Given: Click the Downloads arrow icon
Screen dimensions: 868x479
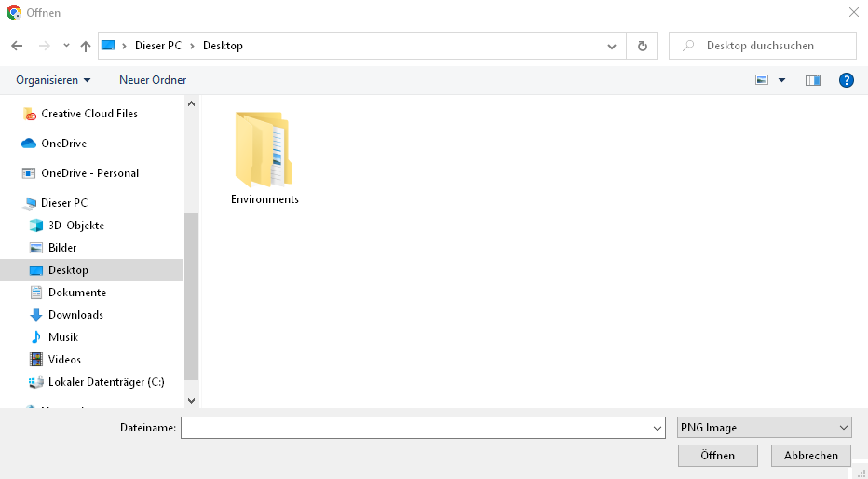Looking at the screenshot, I should (x=36, y=315).
